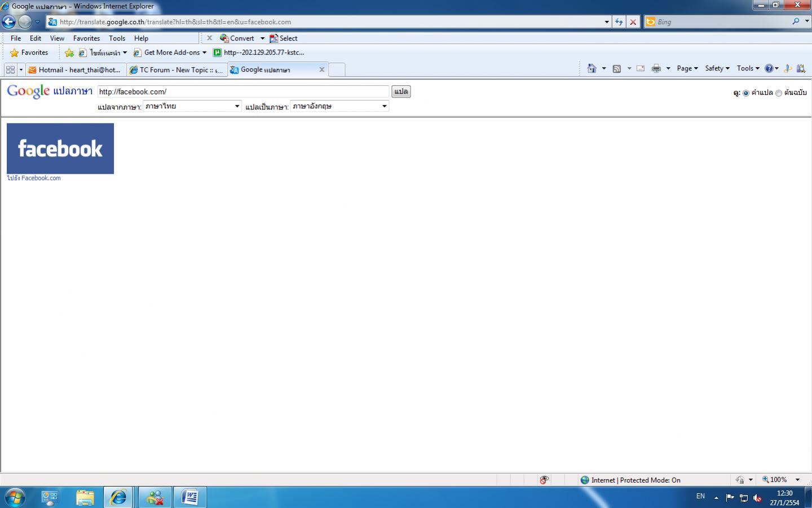Click the EN language indicator in taskbar
The width and height of the screenshot is (812, 508).
pyautogui.click(x=700, y=497)
